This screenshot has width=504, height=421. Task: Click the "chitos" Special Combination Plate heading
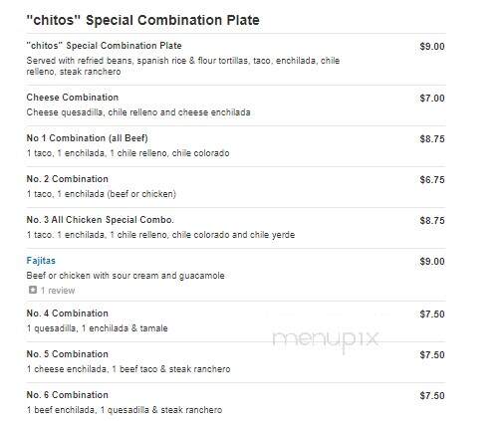click(x=142, y=20)
